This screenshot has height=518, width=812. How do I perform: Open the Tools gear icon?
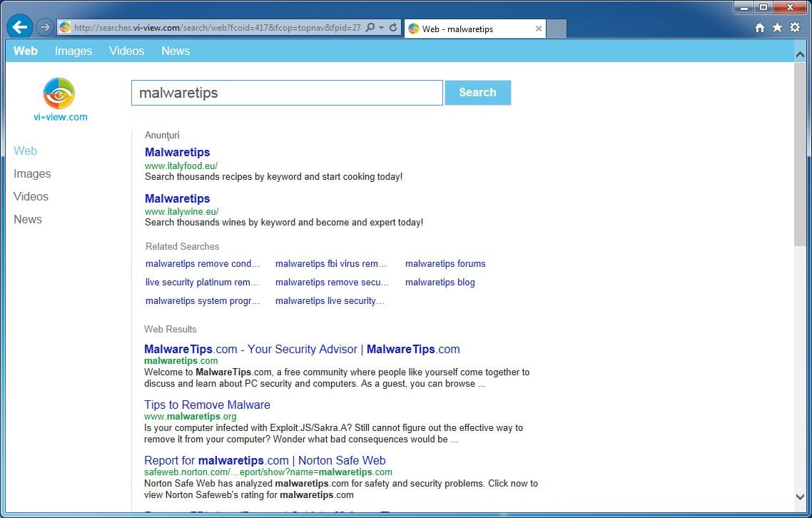pos(795,28)
